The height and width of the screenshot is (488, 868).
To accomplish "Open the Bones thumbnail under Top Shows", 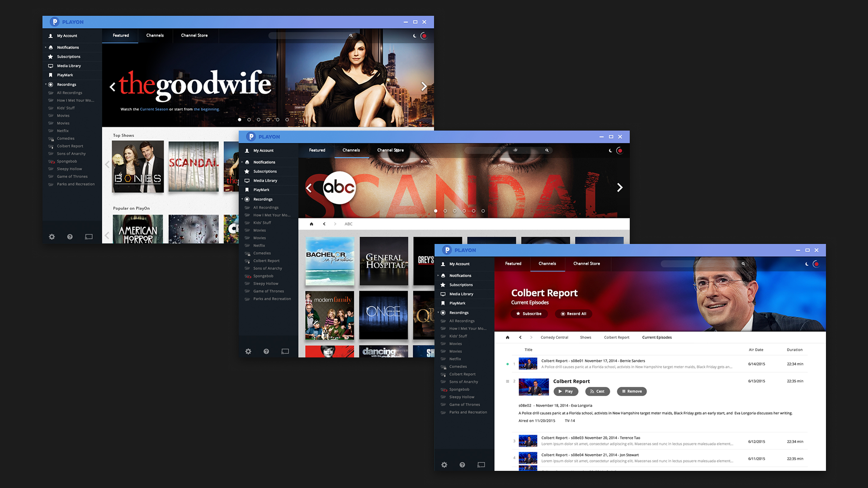I will coord(138,166).
